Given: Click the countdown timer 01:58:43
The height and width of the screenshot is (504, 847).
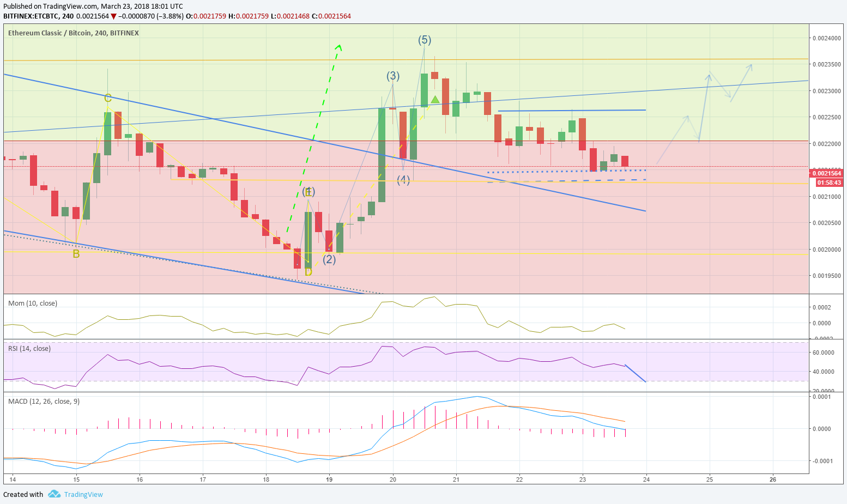Looking at the screenshot, I should coord(829,183).
